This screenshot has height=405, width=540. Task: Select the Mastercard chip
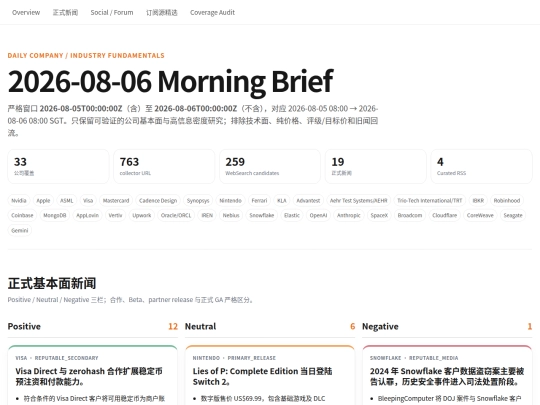(116, 200)
